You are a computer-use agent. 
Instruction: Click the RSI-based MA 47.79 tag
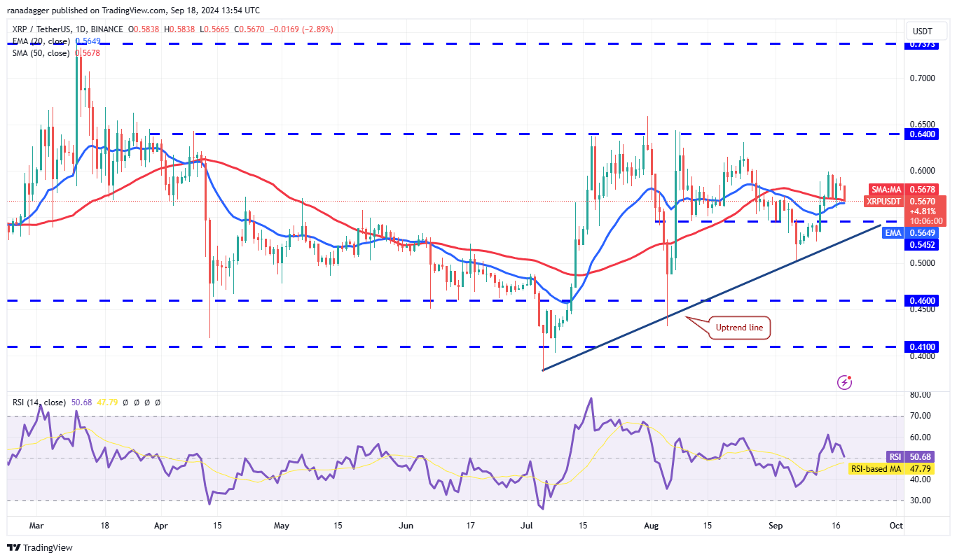(890, 469)
